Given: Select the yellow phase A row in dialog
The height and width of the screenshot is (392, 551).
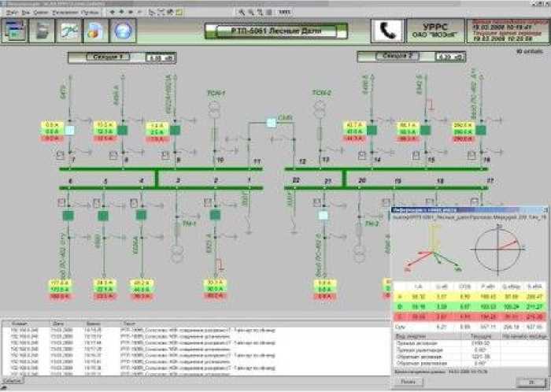Looking at the screenshot, I should (470, 297).
